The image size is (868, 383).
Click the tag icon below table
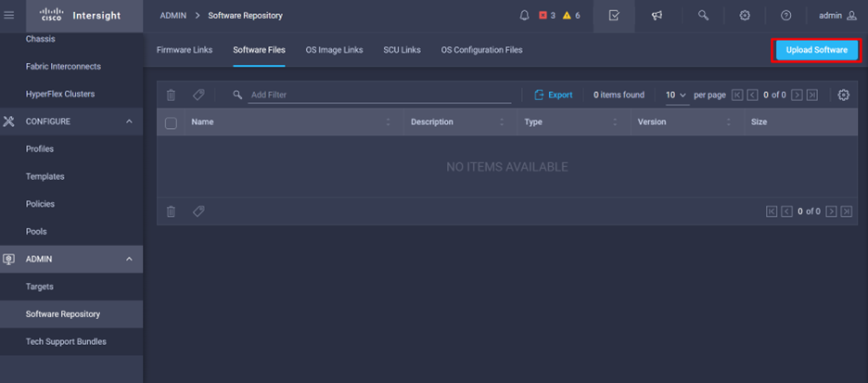[198, 211]
